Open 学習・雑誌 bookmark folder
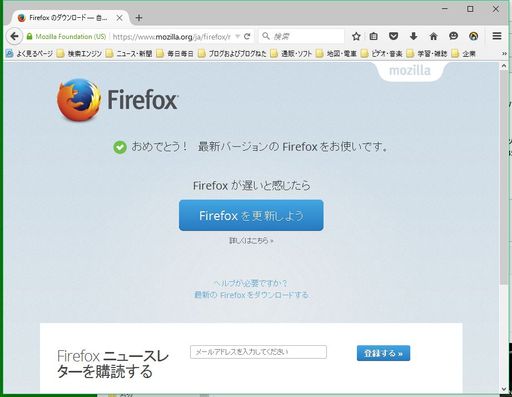 coord(427,54)
